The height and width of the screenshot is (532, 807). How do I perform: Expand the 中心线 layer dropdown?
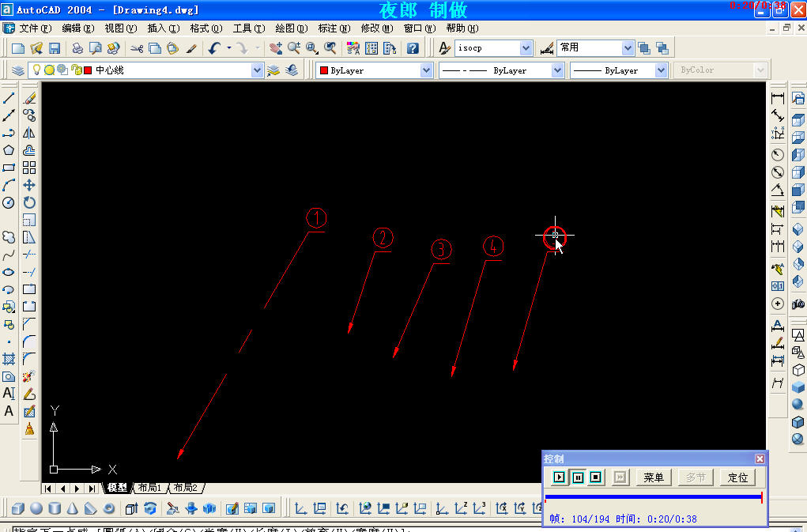[257, 70]
